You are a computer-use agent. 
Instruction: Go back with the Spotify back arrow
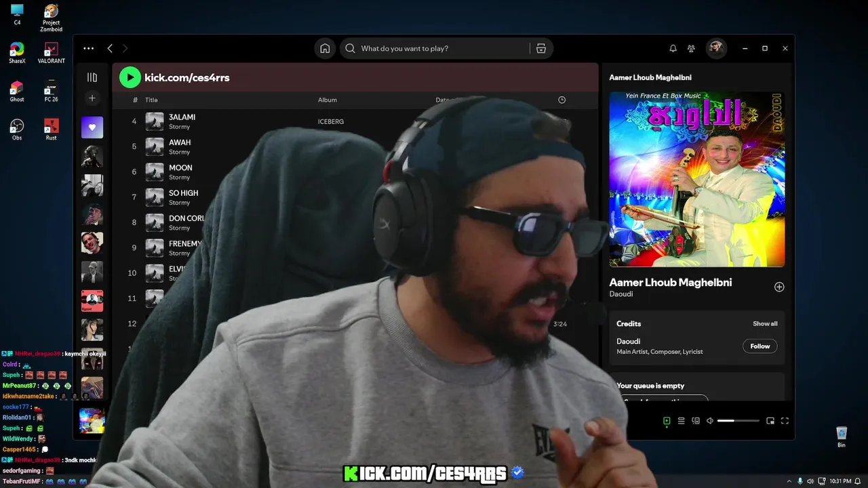110,49
